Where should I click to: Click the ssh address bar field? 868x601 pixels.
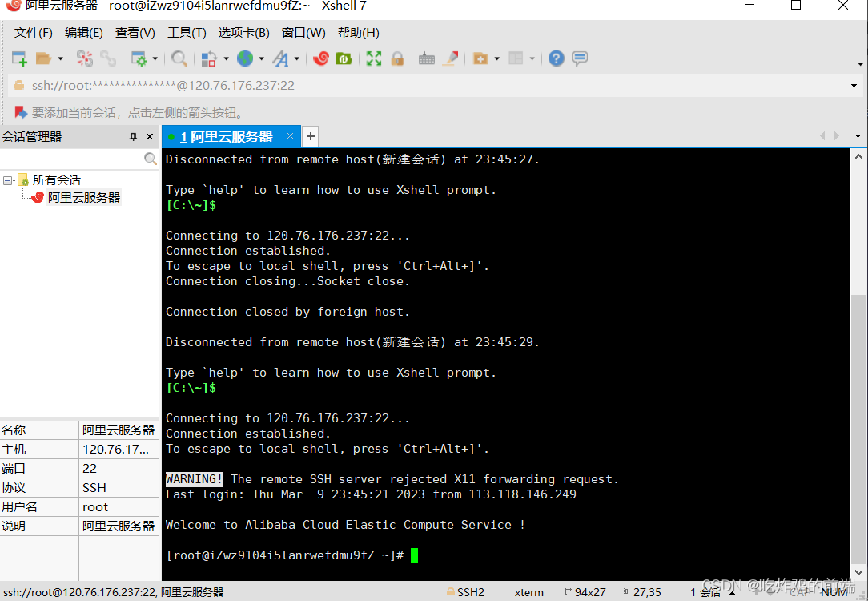pyautogui.click(x=432, y=85)
